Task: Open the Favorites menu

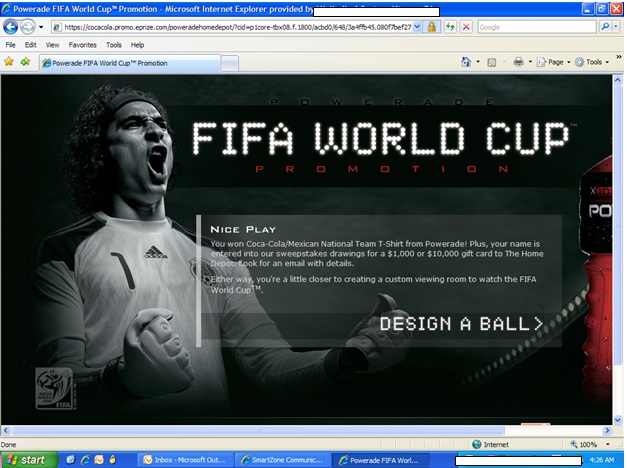Action: pyautogui.click(x=82, y=45)
